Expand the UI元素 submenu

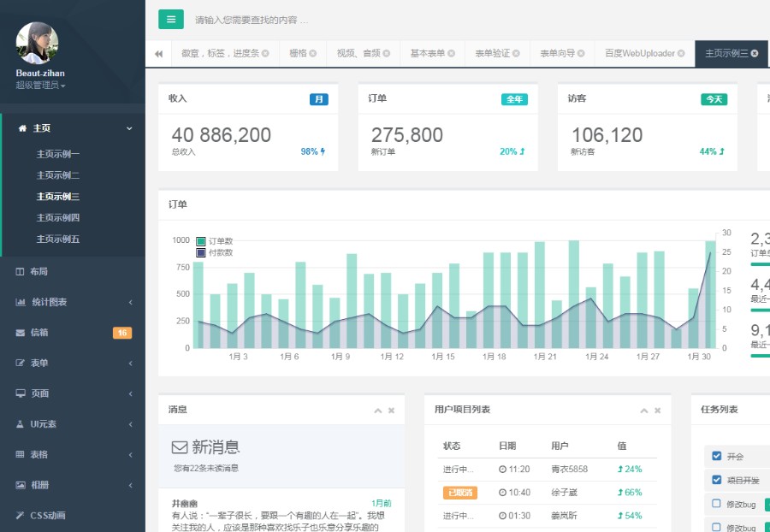[x=130, y=424]
